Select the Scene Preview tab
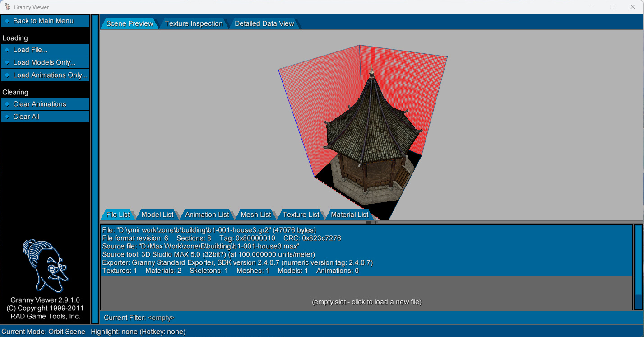The image size is (644, 337). (130, 23)
